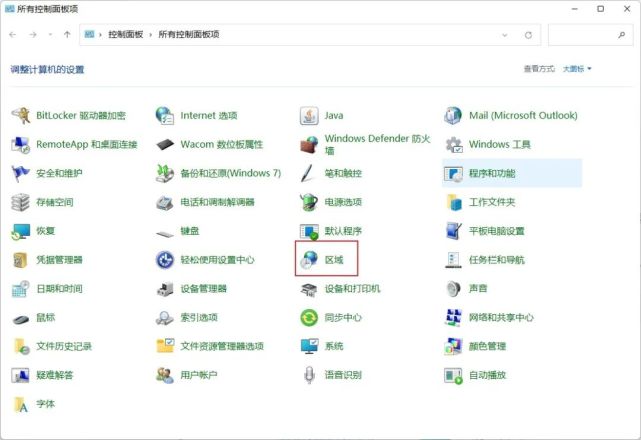Click the Control Panel search box
The width and height of the screenshot is (641, 440).
click(590, 35)
